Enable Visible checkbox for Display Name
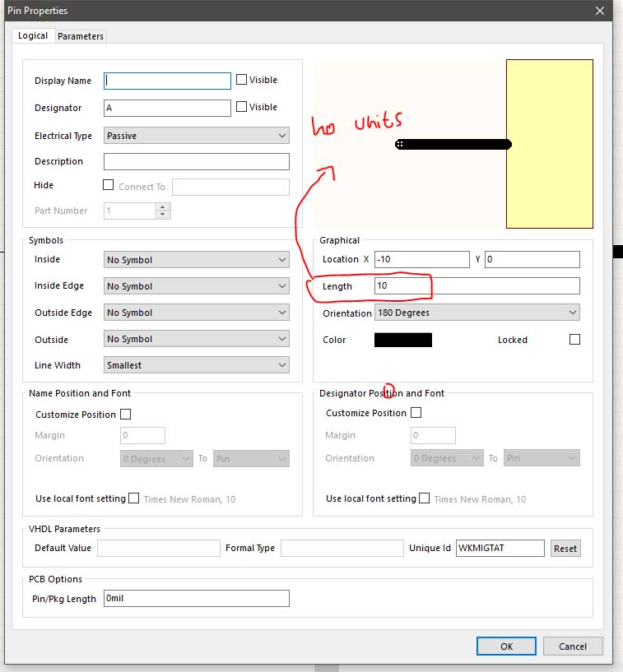The height and width of the screenshot is (672, 623). click(x=241, y=80)
